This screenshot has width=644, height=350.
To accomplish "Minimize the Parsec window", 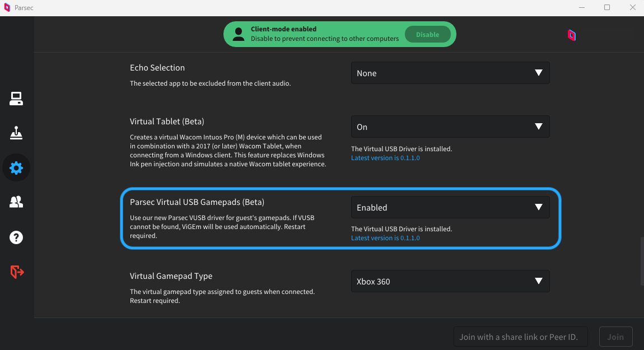I will tap(582, 7).
